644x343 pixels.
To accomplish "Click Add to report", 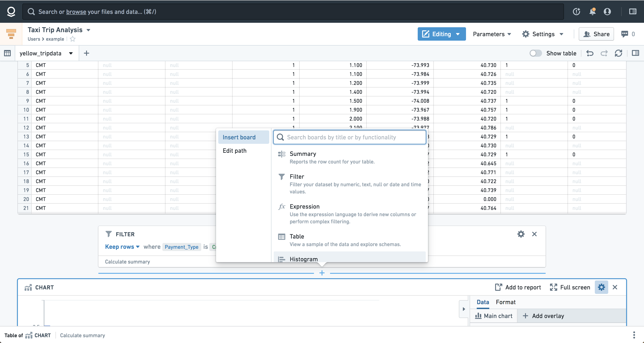I will (x=518, y=287).
